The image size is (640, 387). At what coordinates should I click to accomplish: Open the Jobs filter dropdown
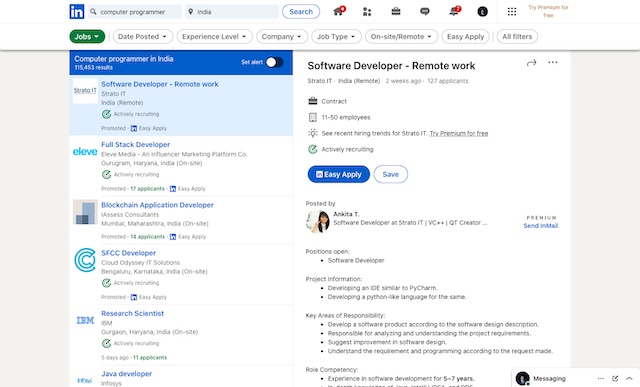(x=87, y=36)
